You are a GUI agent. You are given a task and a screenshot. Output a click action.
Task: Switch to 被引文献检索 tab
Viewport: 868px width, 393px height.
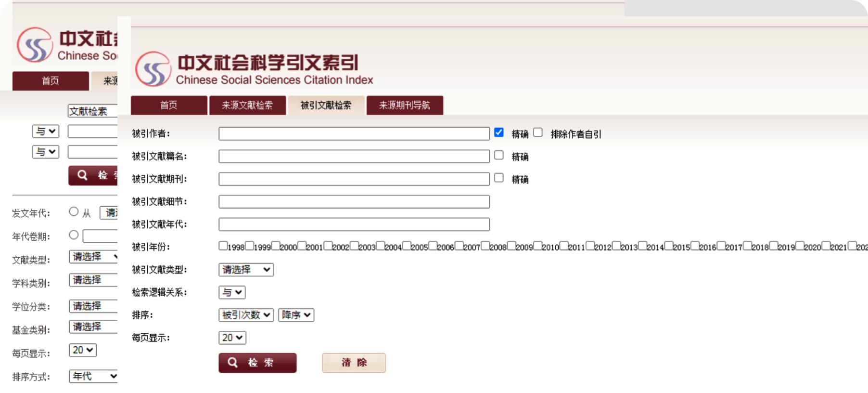(326, 105)
